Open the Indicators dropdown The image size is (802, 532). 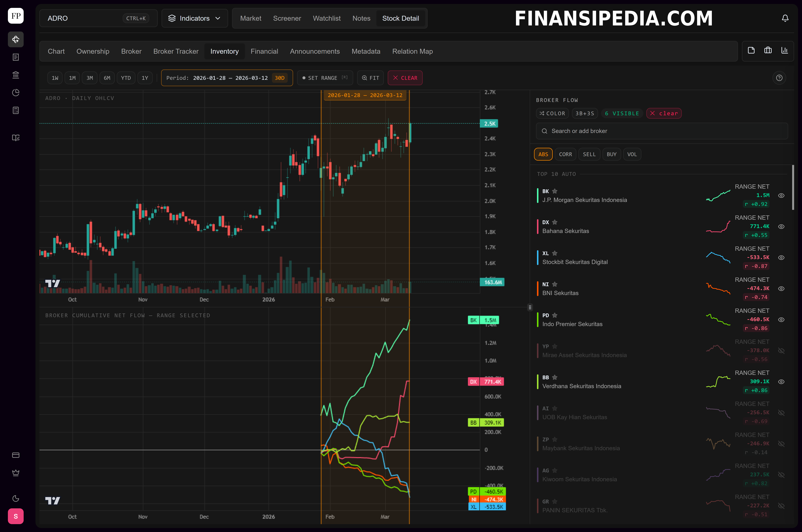click(194, 18)
